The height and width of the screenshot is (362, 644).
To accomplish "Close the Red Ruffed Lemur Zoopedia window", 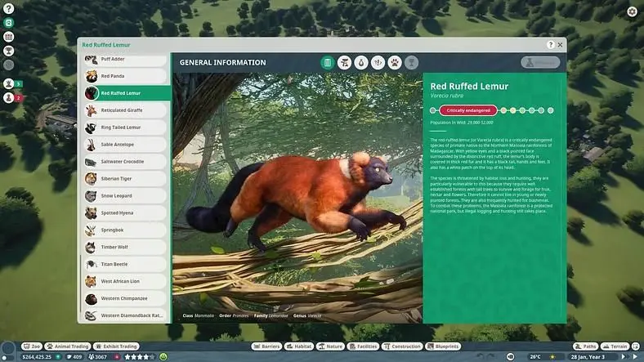I will (560, 45).
